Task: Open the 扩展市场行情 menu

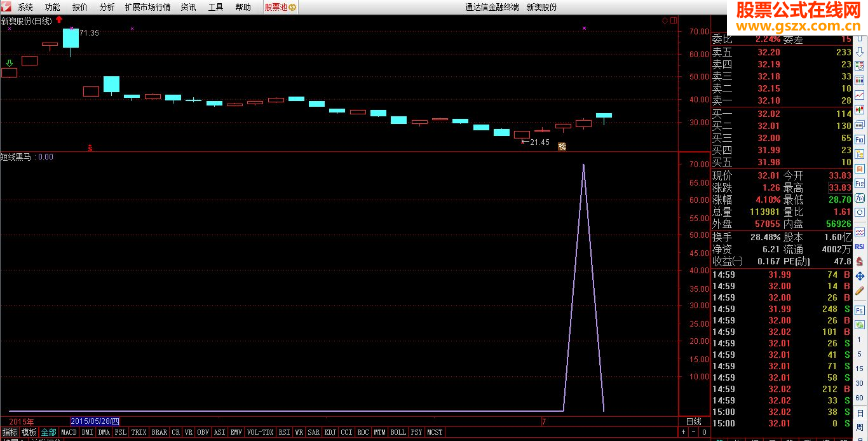Action: coord(148,7)
